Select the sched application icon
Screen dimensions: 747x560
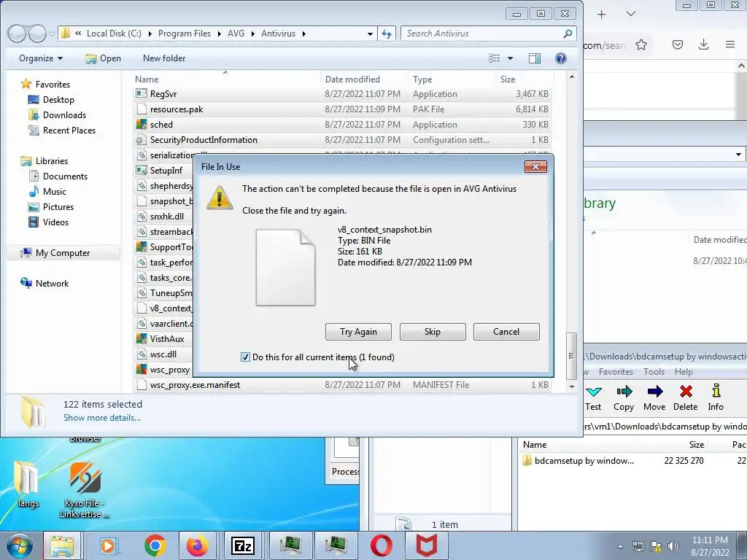[142, 124]
